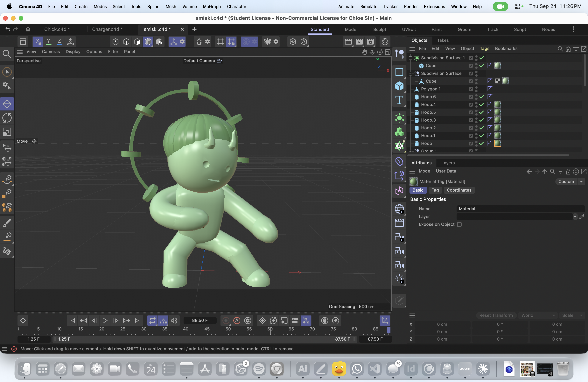Open the Tags menu in Objects manager

pyautogui.click(x=485, y=49)
